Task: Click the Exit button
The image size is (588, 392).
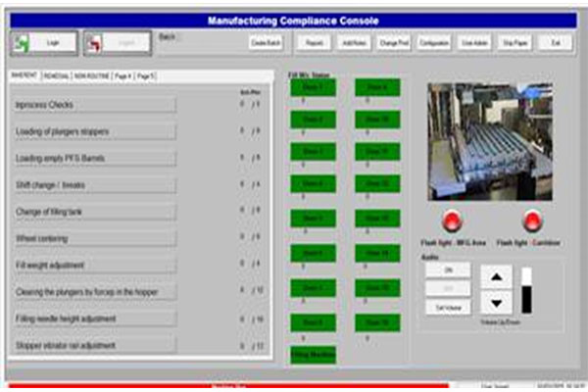Action: (556, 43)
